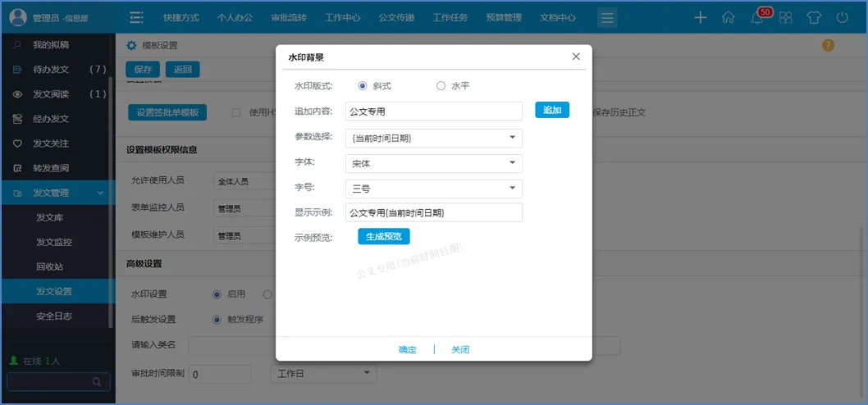Click the 追加 button
This screenshot has height=405, width=868.
[552, 110]
